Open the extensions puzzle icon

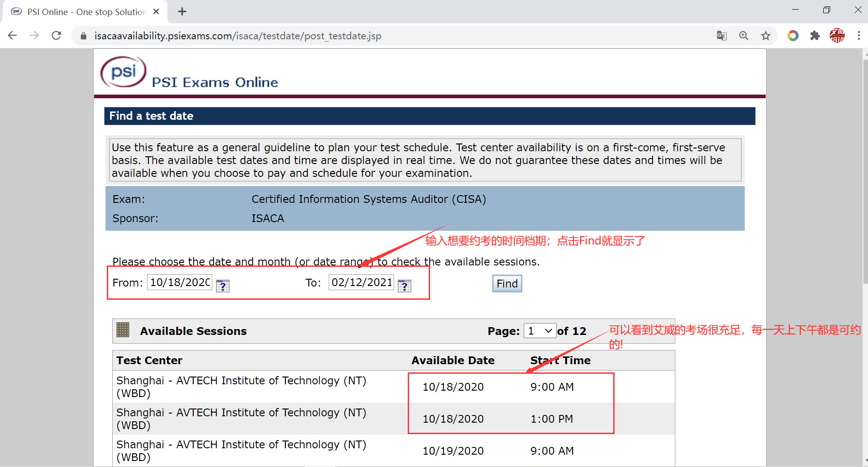pyautogui.click(x=815, y=36)
